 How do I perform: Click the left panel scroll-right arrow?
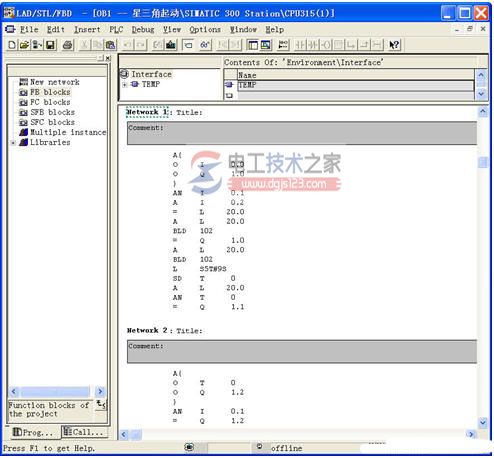click(x=100, y=391)
